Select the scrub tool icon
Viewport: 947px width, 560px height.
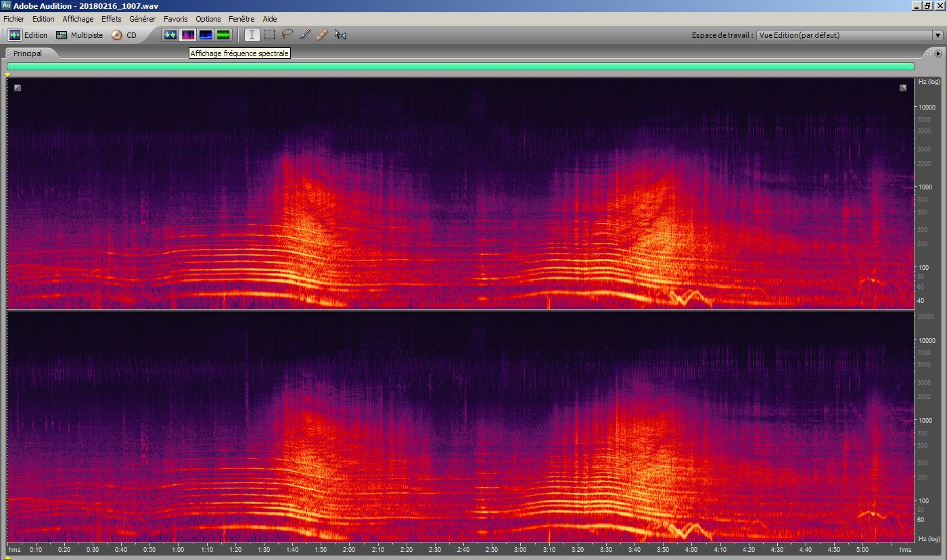point(340,34)
